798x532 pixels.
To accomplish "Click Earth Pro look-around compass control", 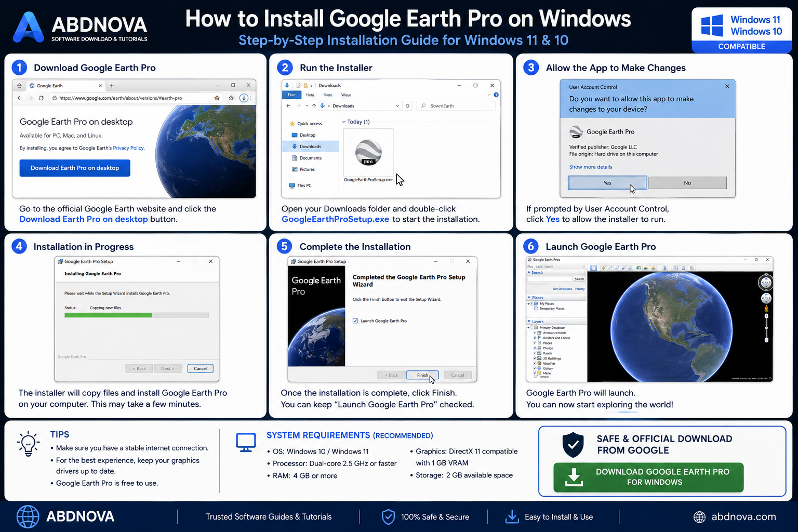I will [766, 283].
